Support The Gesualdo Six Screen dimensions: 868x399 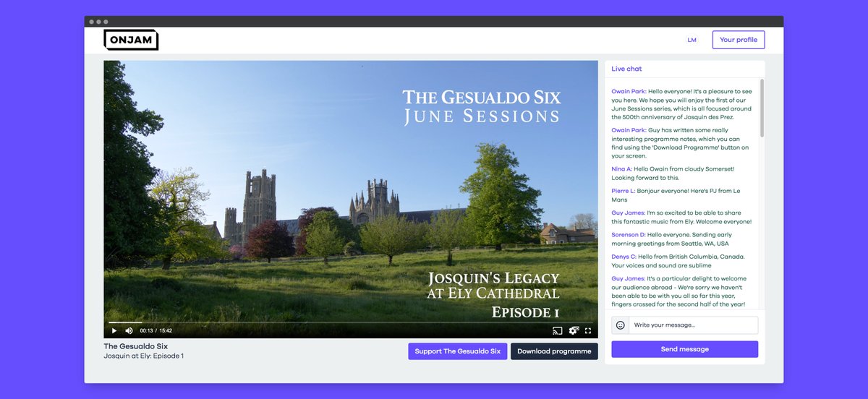[x=457, y=351]
